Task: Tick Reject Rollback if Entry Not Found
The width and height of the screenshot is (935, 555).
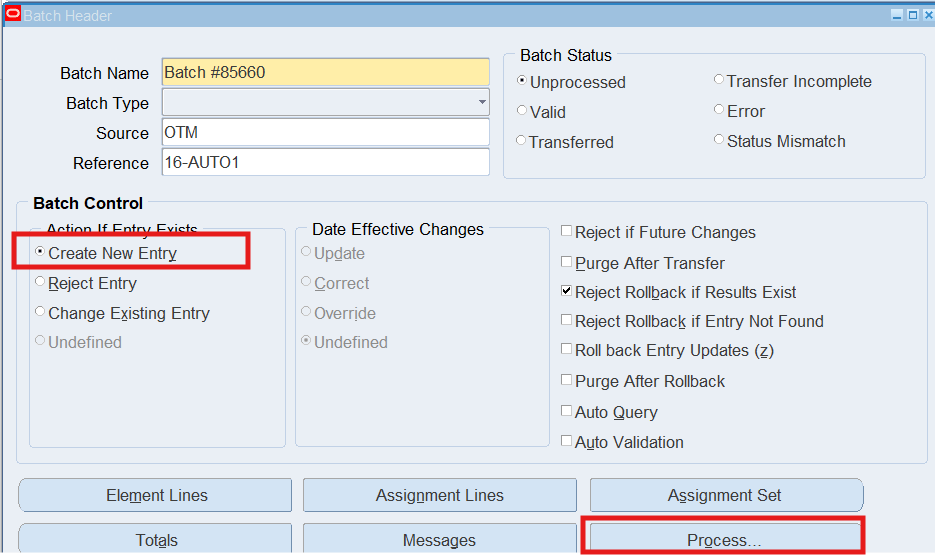Action: click(x=567, y=321)
